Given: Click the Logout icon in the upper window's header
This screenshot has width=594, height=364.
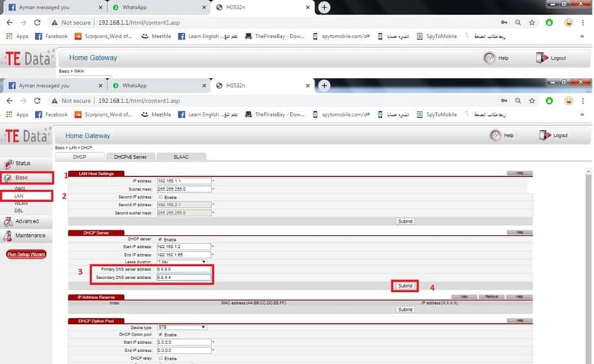Looking at the screenshot, I should pyautogui.click(x=542, y=57).
